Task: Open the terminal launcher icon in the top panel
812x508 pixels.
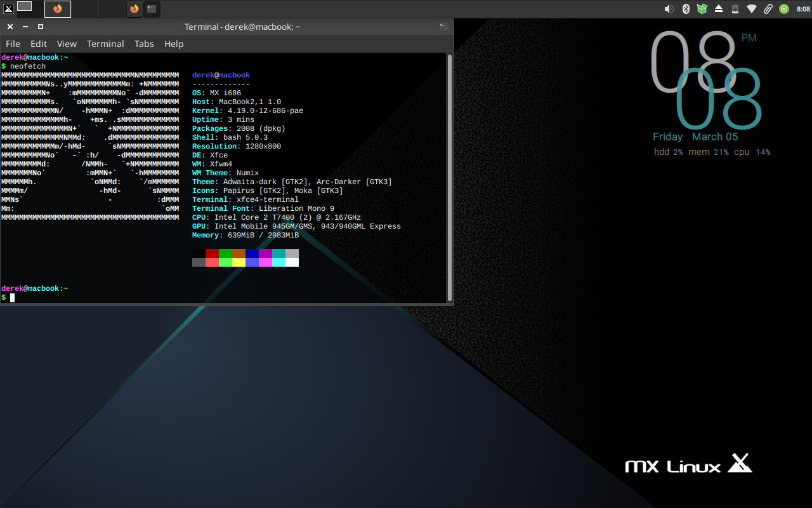Action: pos(151,9)
